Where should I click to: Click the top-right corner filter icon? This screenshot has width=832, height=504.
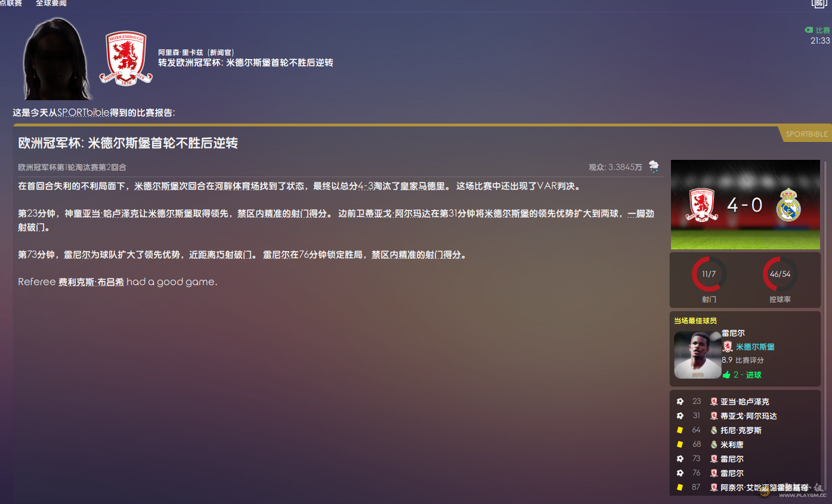point(819,4)
